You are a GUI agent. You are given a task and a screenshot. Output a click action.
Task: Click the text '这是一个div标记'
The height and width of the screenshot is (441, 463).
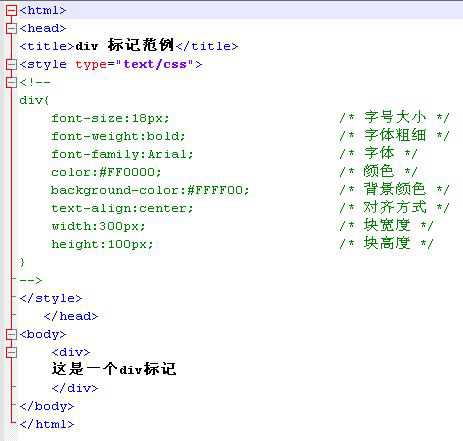click(114, 369)
